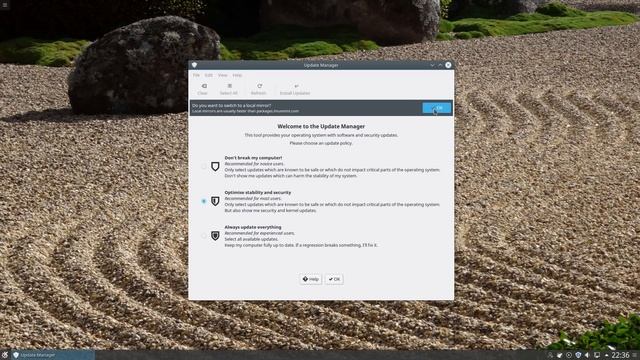Open the Help menu in menu bar

coord(237,75)
